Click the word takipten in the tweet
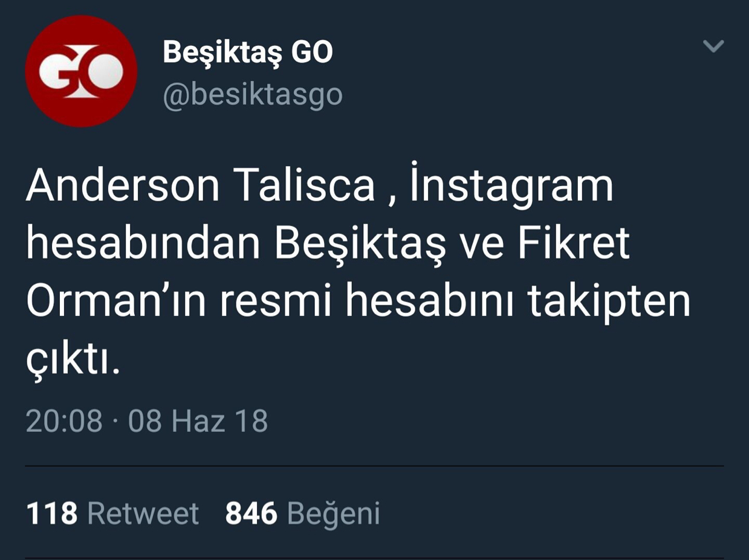Screen dimensions: 749x560 point(609,303)
